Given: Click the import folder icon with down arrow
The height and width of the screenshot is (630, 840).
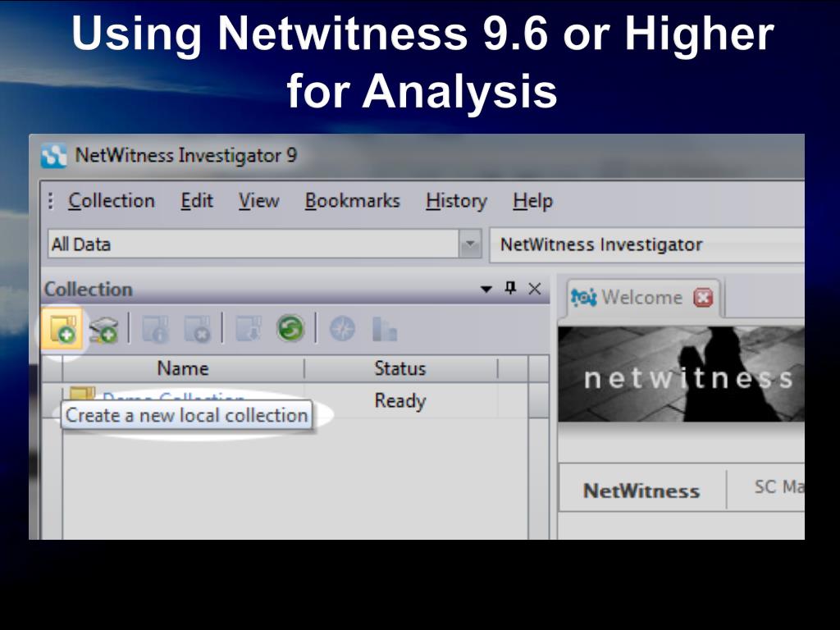Looking at the screenshot, I should point(249,328).
